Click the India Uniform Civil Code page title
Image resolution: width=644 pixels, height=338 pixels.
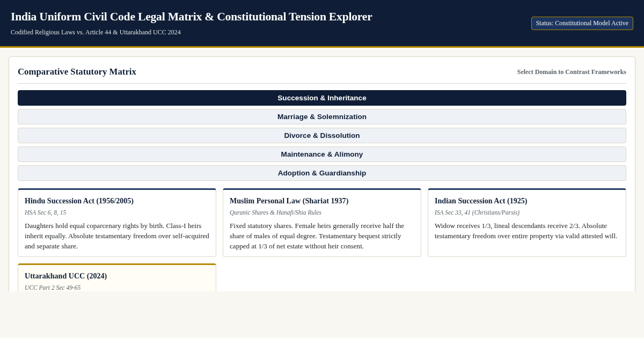(191, 17)
